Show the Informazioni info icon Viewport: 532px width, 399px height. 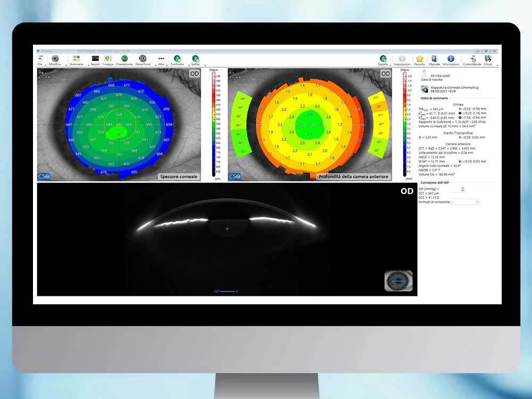point(451,60)
